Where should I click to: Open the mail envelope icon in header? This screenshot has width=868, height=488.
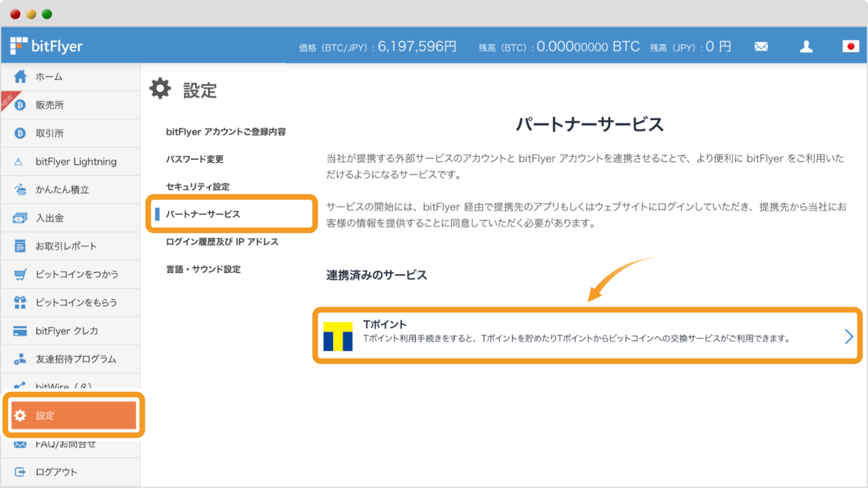point(761,47)
